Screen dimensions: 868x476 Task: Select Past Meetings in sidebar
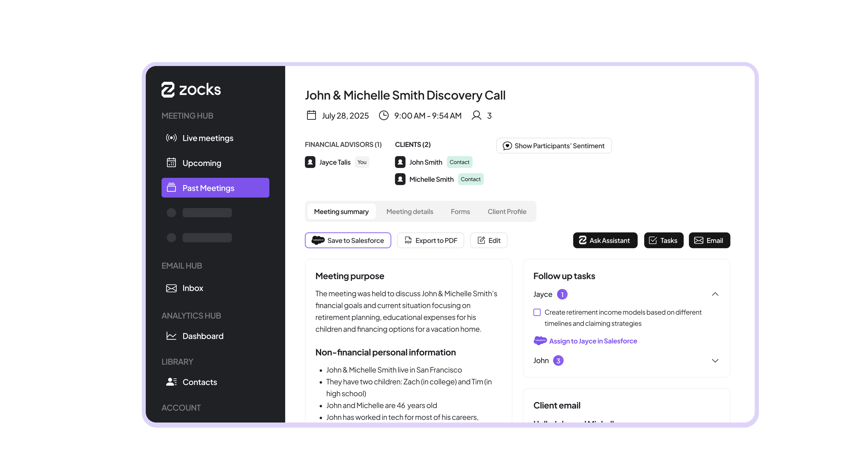pos(215,188)
